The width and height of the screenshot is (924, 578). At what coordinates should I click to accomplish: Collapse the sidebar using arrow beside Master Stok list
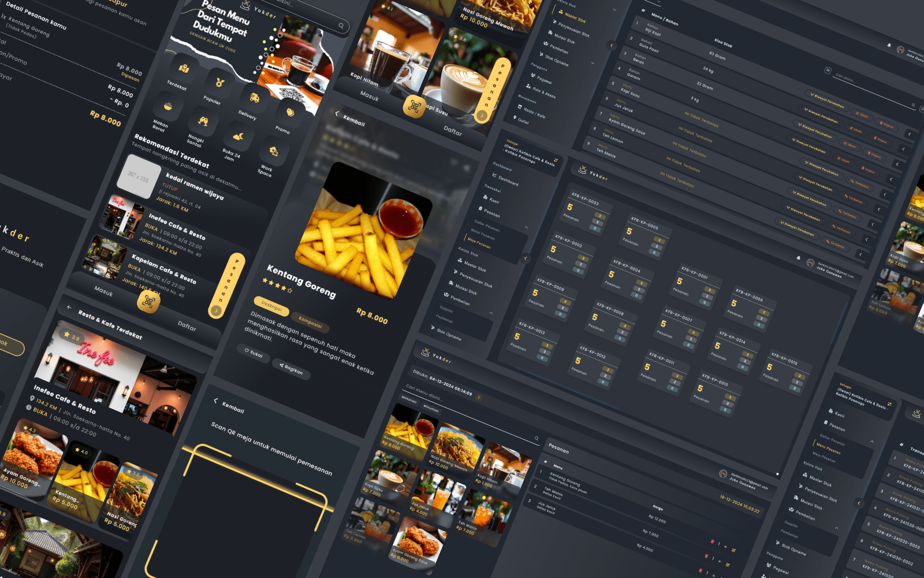612,46
